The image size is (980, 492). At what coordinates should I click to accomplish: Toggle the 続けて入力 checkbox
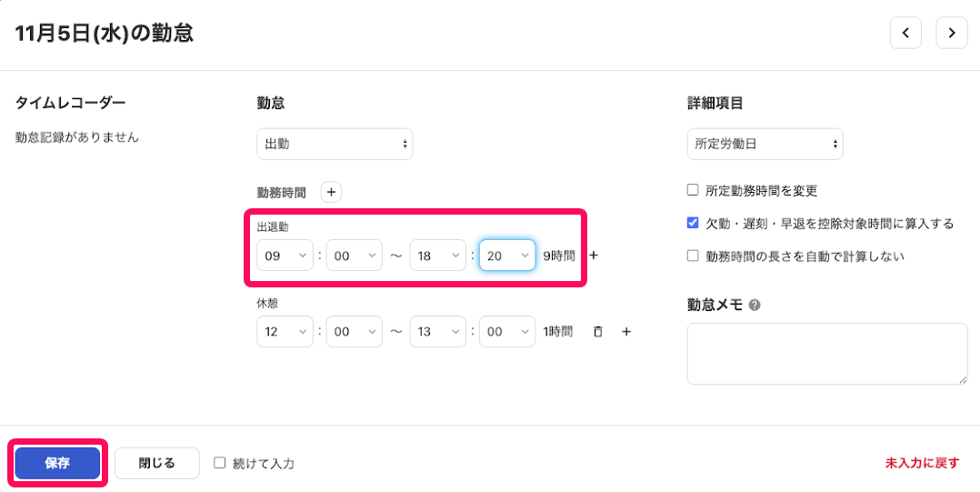point(219,463)
